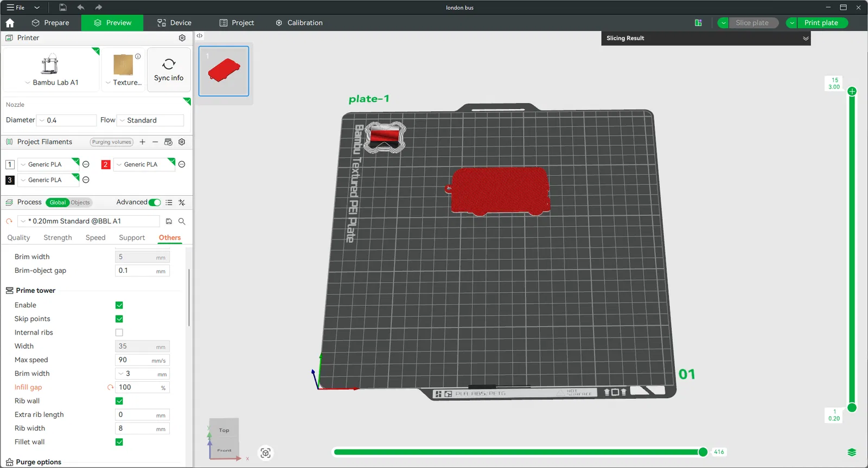Open the Flow Standard dropdown
This screenshot has width=868, height=468.
151,120
